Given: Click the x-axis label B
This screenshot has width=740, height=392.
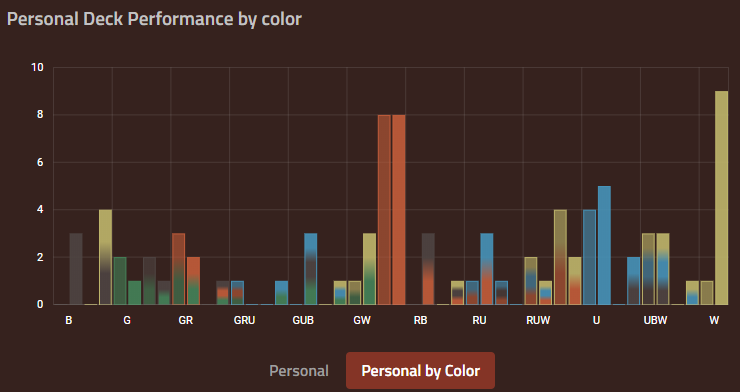Looking at the screenshot, I should [x=68, y=320].
